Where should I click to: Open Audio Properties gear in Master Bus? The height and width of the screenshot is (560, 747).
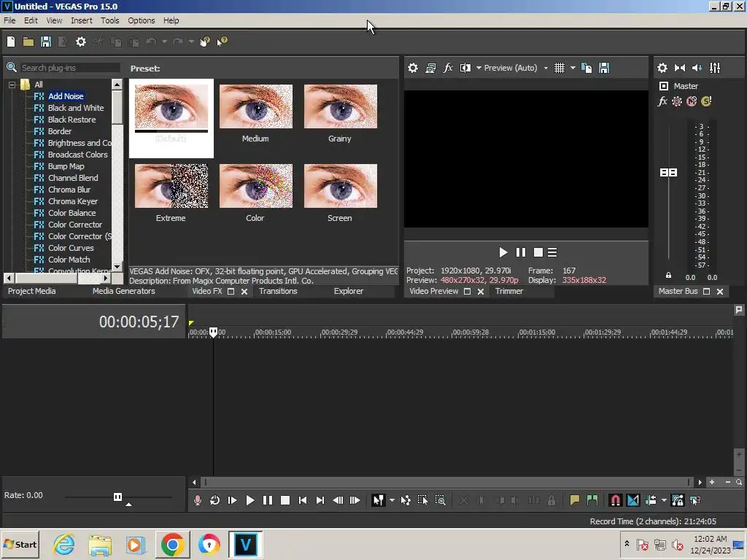click(x=662, y=68)
